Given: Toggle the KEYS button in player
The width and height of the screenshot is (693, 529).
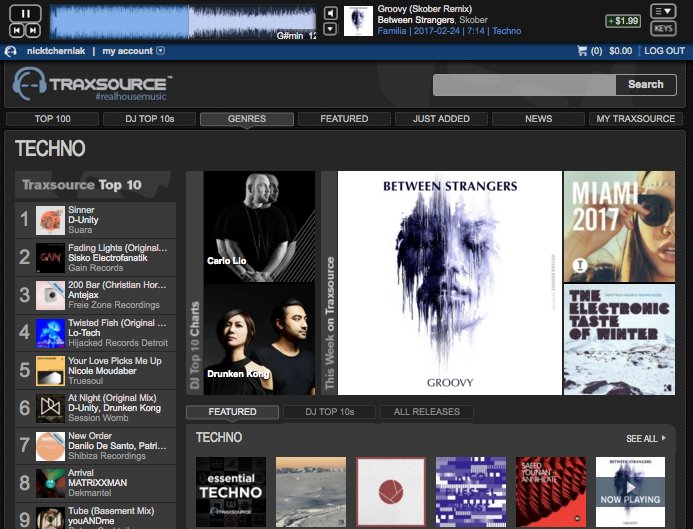Looking at the screenshot, I should [x=663, y=28].
